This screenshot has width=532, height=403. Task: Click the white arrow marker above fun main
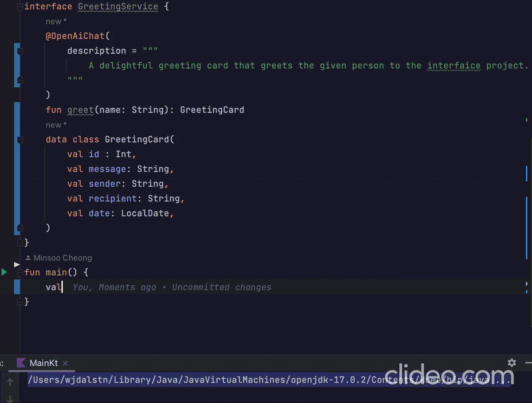(17, 264)
